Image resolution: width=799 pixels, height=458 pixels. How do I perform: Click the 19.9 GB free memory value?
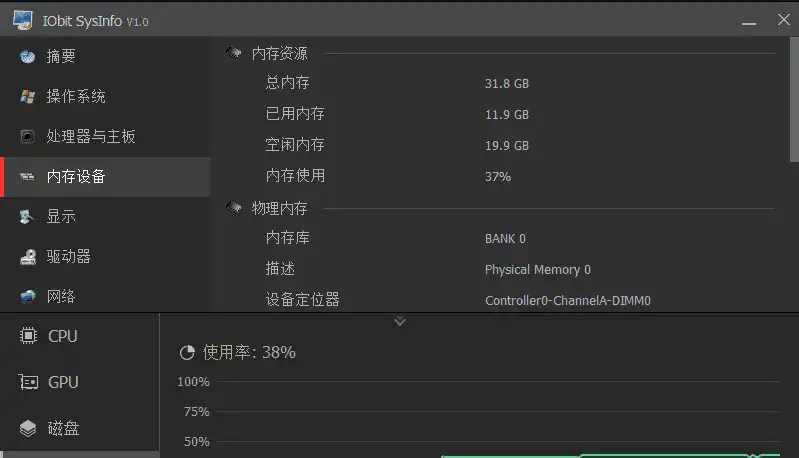click(x=507, y=146)
